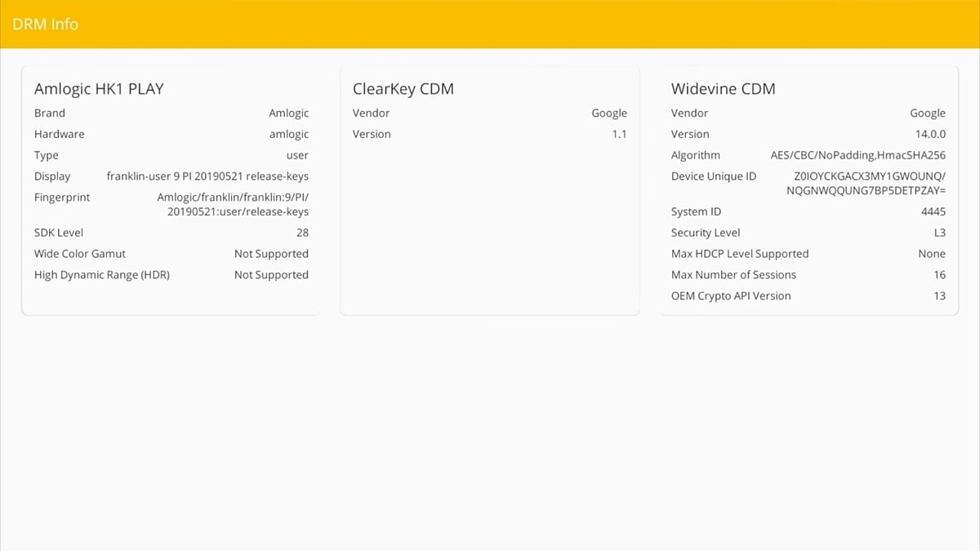Viewport: 980px width, 551px height.
Task: Click the Max HDCP value 'None'
Action: coord(932,254)
